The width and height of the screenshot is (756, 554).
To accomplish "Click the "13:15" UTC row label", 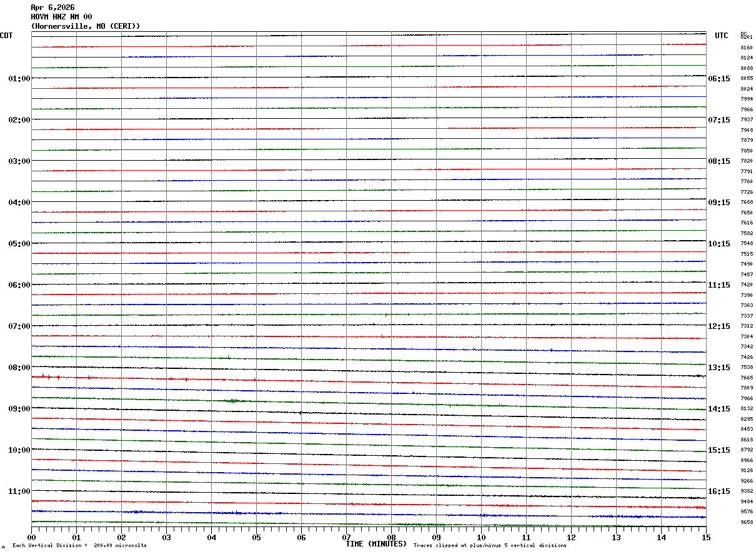I will 719,368.
